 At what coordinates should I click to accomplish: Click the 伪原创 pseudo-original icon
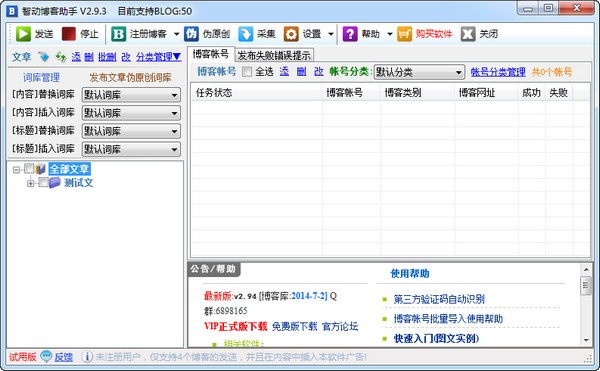coord(191,34)
